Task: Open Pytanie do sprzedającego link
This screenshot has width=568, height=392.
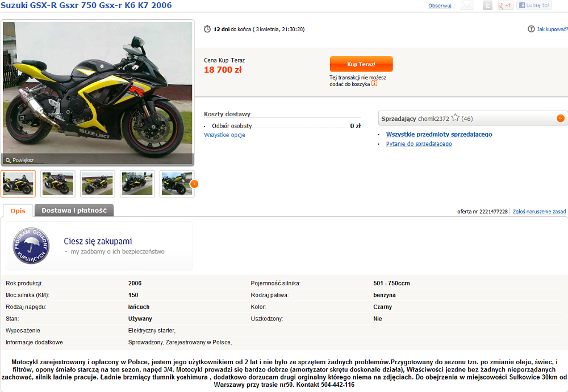Action: 419,144
